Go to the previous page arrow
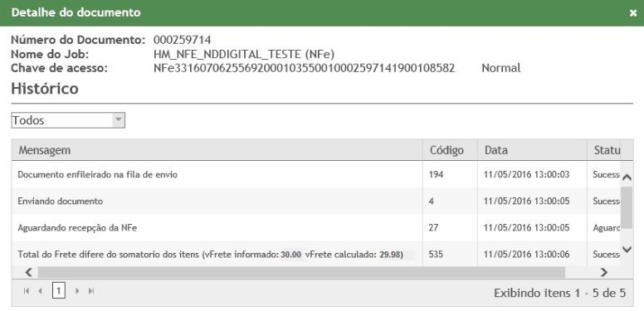This screenshot has height=311, width=644. (x=40, y=291)
